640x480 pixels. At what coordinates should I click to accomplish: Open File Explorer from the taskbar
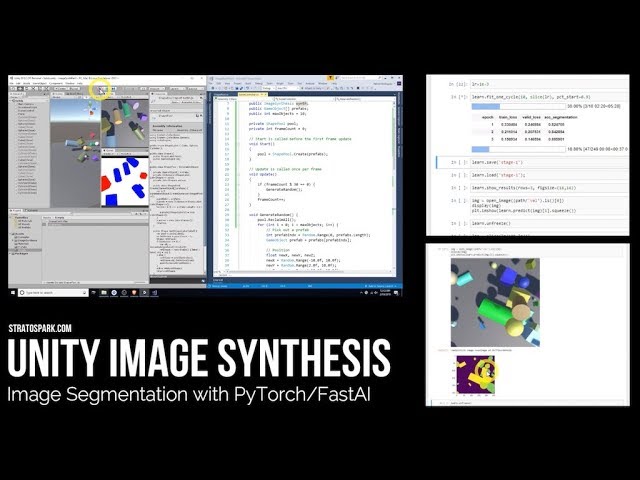coord(104,293)
